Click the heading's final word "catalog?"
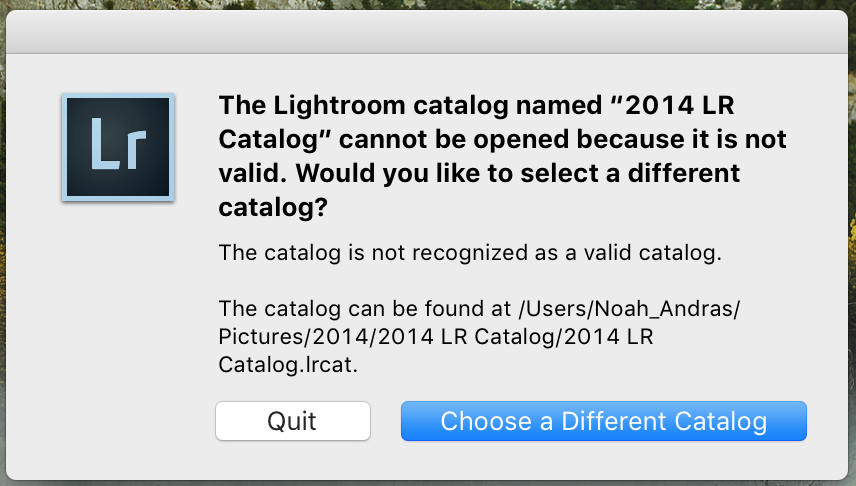Viewport: 856px width, 486px height. [273, 207]
